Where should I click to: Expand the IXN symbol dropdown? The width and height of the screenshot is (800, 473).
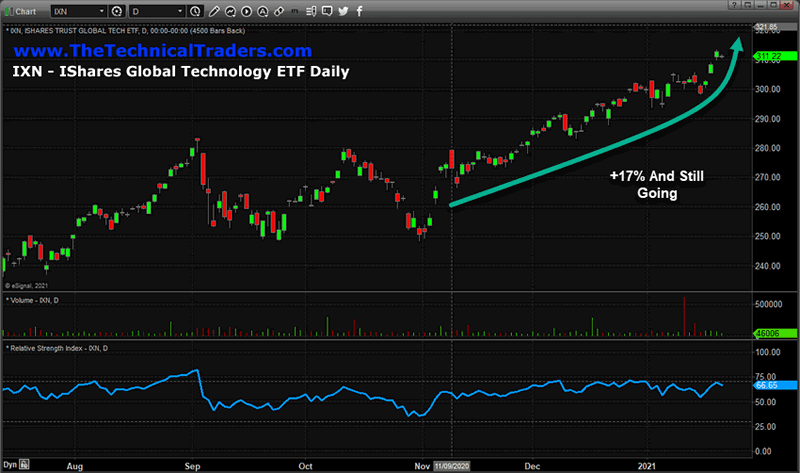click(100, 11)
